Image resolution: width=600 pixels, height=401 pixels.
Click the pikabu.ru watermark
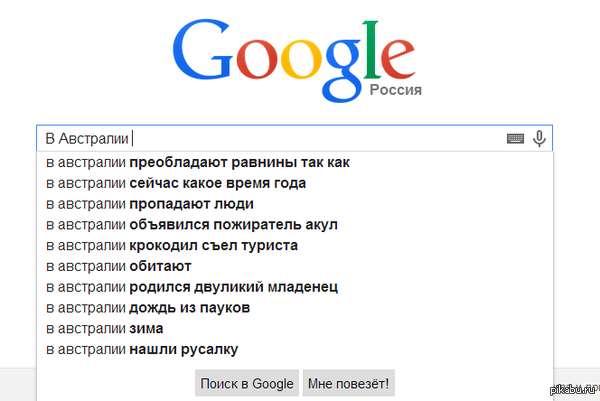[572, 389]
